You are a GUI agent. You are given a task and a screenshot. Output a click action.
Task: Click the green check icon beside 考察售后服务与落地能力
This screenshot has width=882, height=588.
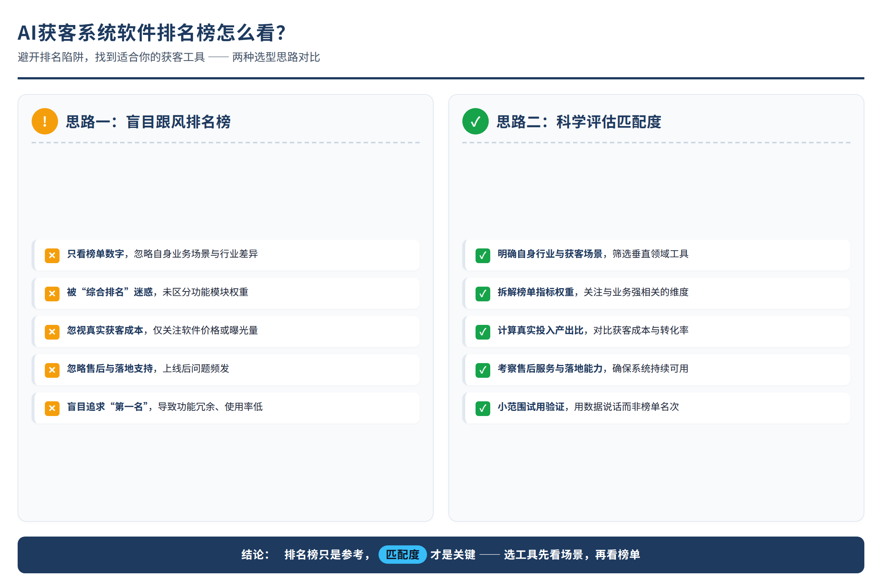coord(483,370)
